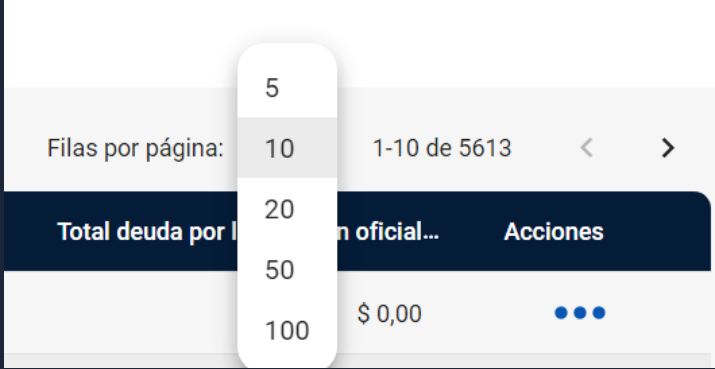Click the disabled previous page chevron
The image size is (715, 369).
587,148
